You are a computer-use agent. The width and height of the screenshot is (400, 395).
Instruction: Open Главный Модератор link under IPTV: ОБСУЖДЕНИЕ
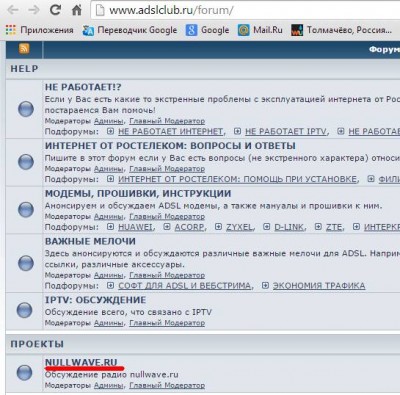point(167,323)
